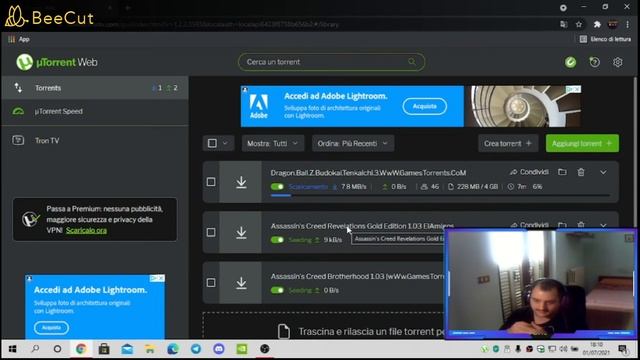640x360 pixels.
Task: Click the Tron TV icon
Action: (18, 140)
